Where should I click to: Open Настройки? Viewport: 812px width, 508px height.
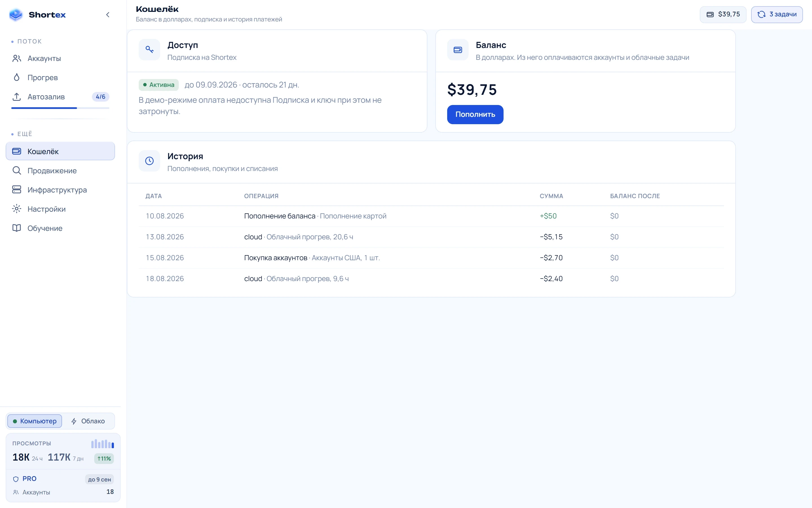[x=60, y=209]
